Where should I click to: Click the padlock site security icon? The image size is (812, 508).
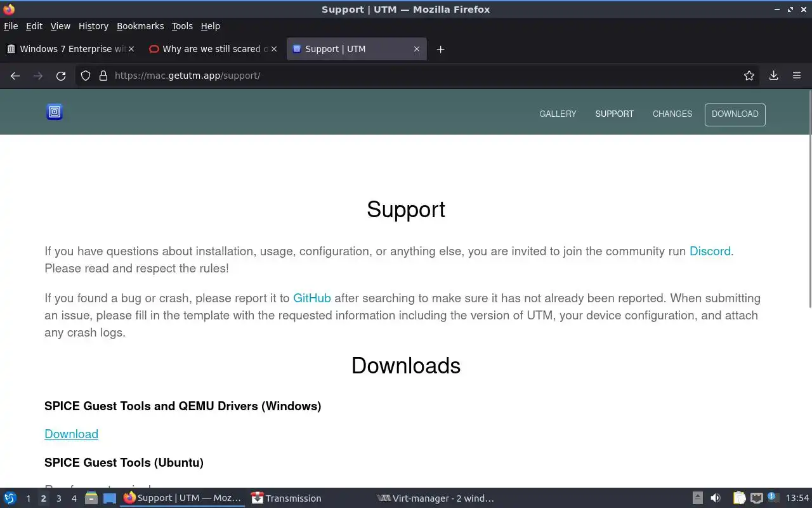tap(103, 76)
